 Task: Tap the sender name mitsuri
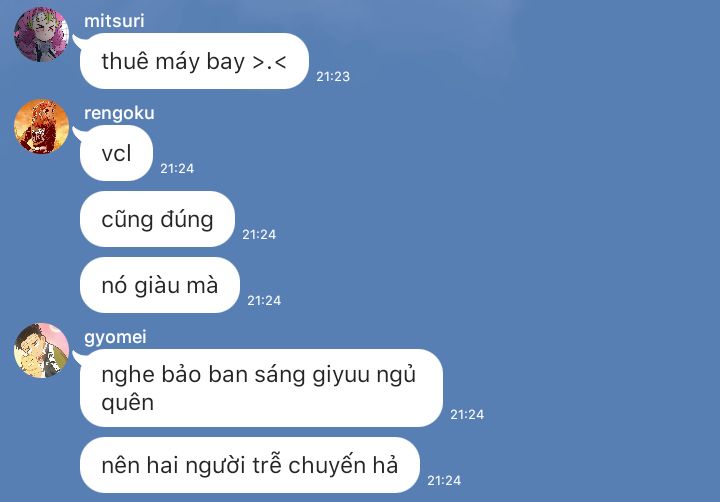click(114, 21)
